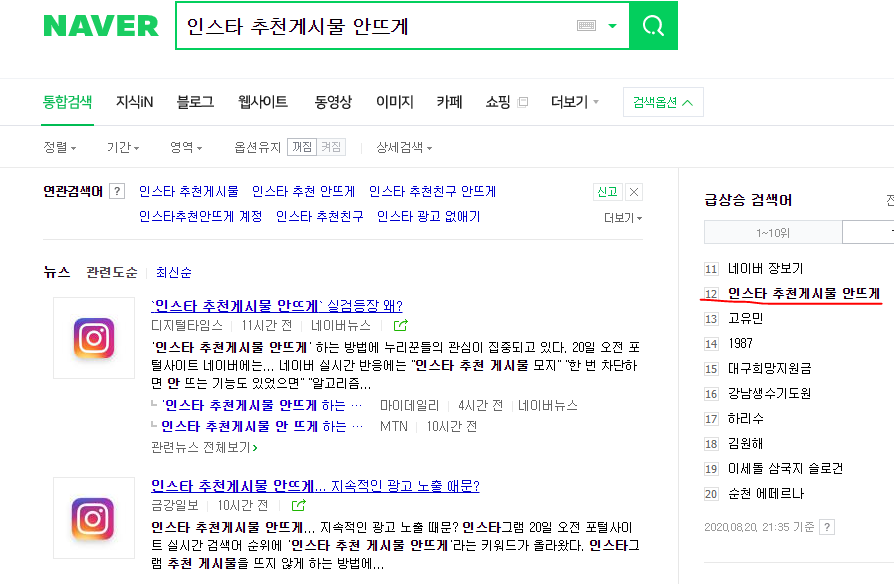This screenshot has width=894, height=584.
Task: Open the 쇼핑 tab
Action: point(498,102)
